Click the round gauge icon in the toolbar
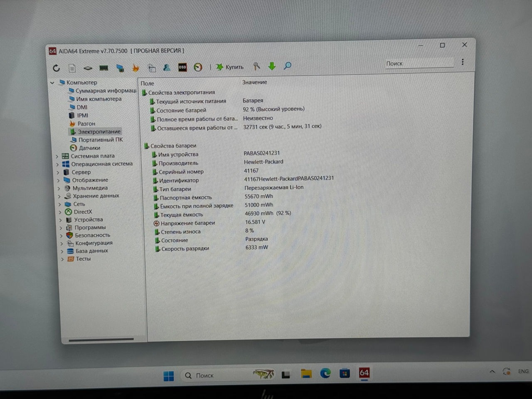 [198, 67]
